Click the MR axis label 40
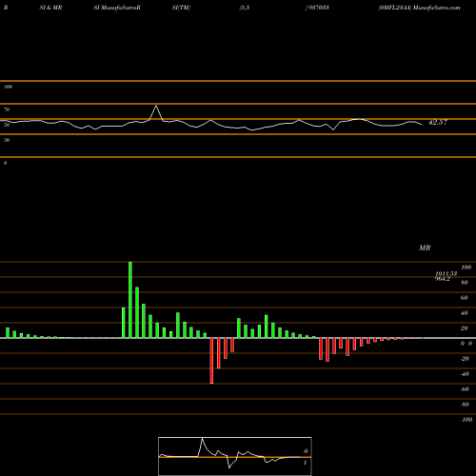476x476 pixels. pyautogui.click(x=465, y=313)
